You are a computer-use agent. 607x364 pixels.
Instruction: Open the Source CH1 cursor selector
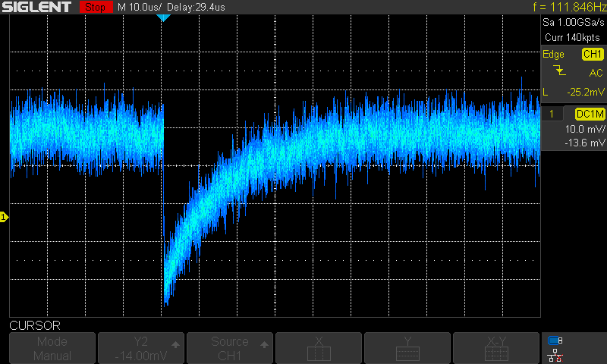230,348
